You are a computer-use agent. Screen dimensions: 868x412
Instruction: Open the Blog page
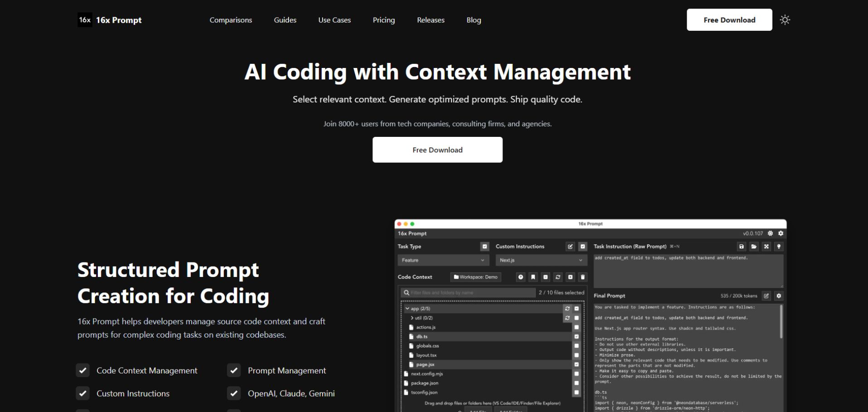tap(474, 20)
